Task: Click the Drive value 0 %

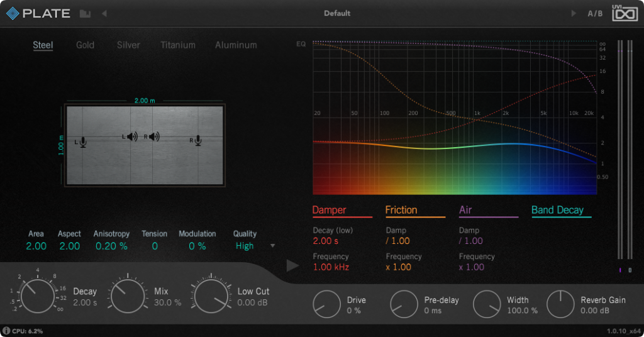Action: click(x=353, y=311)
